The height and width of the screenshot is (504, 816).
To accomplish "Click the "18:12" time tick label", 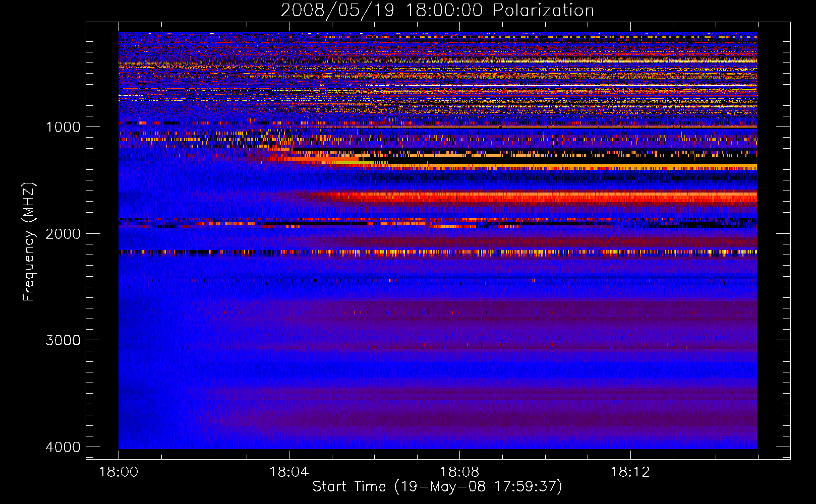I will 630,472.
